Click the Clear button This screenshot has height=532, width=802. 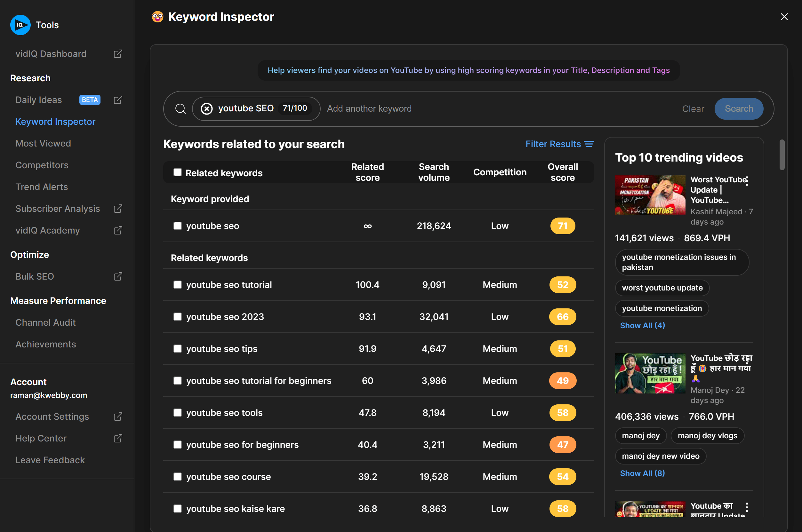(x=692, y=108)
